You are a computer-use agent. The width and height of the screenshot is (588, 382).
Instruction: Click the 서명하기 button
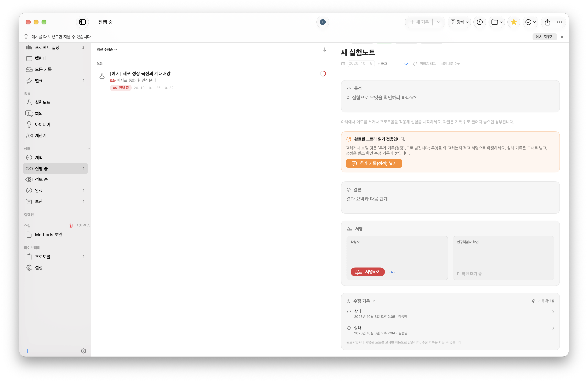(367, 272)
